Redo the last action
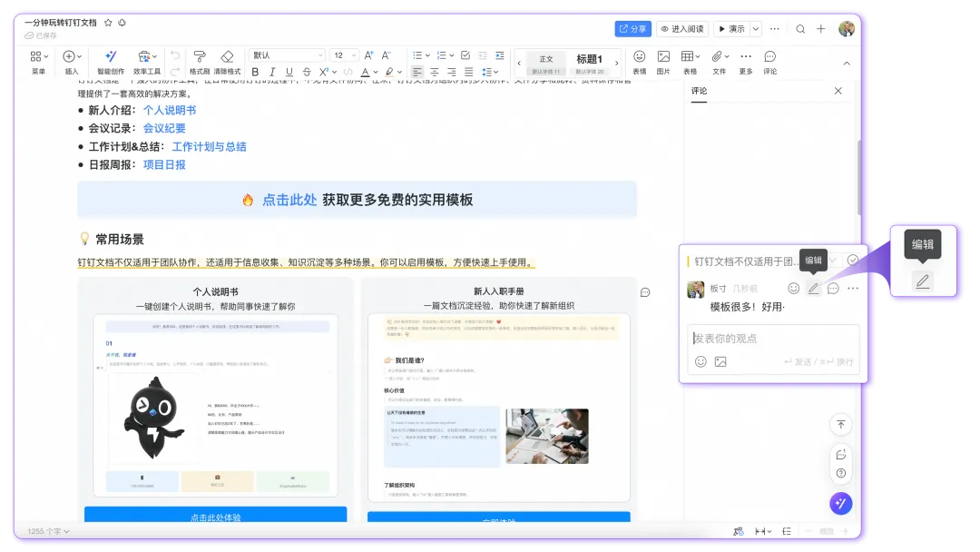Viewport: 980px width, 552px height. 176,71
